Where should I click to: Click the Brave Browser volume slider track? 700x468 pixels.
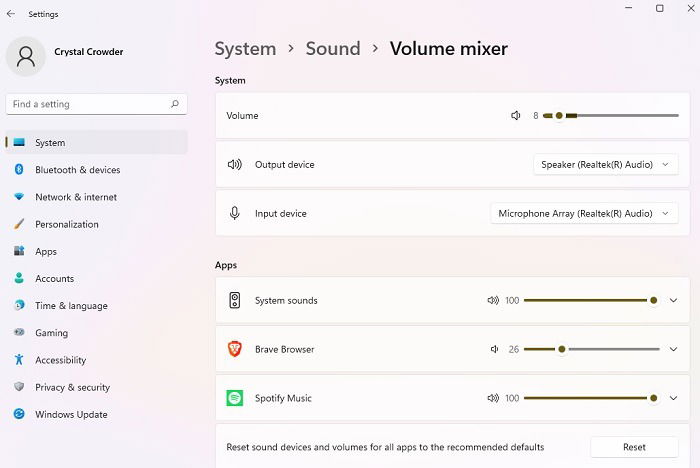pyautogui.click(x=592, y=349)
